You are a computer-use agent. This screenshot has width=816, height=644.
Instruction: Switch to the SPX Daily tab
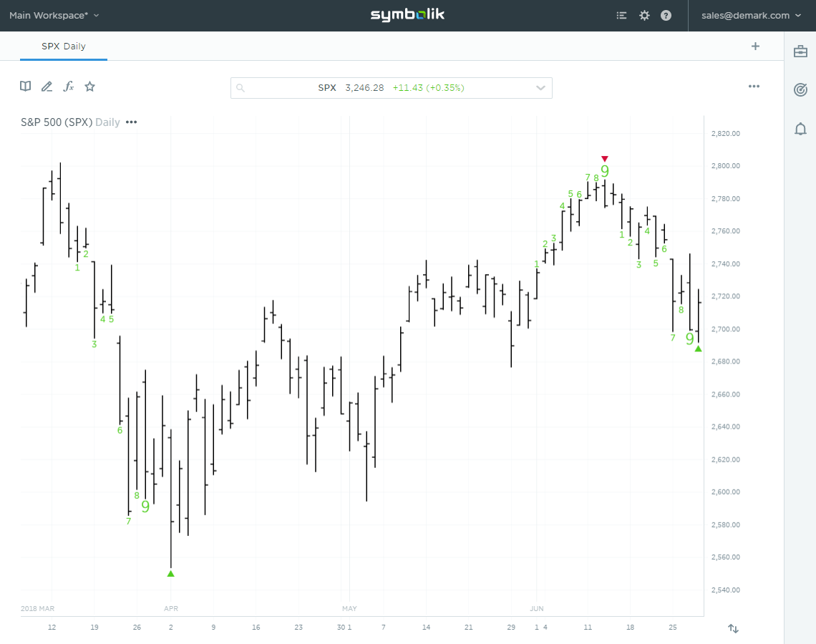[x=64, y=44]
